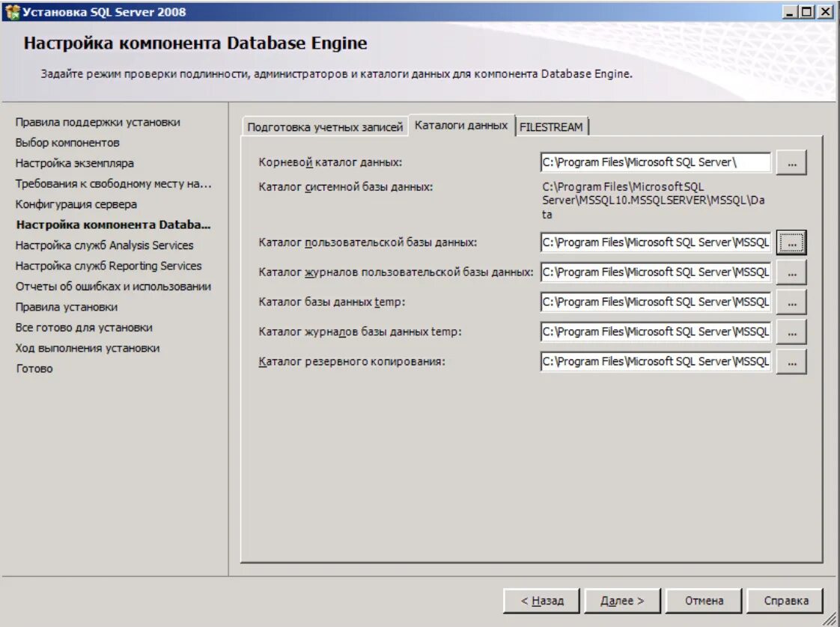Select current step Настройка компонента Databa...

pos(113,225)
